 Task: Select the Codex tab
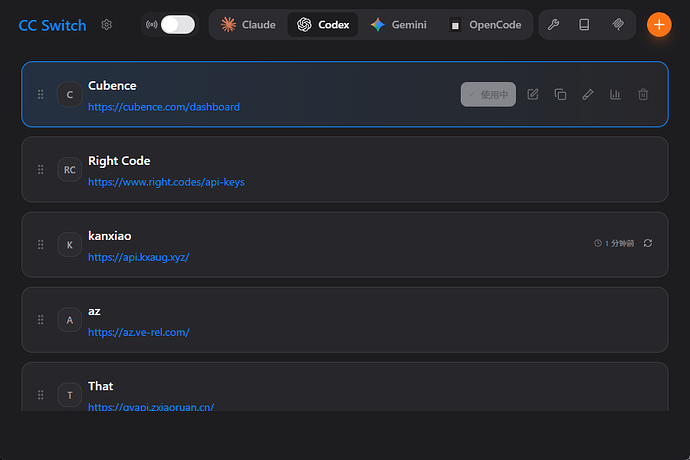pyautogui.click(x=323, y=25)
